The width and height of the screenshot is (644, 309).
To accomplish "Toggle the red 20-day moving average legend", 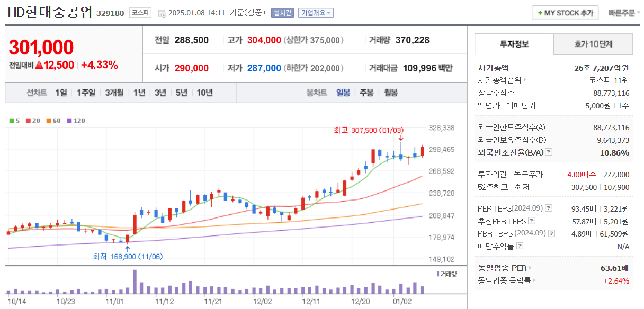I will tap(28, 120).
